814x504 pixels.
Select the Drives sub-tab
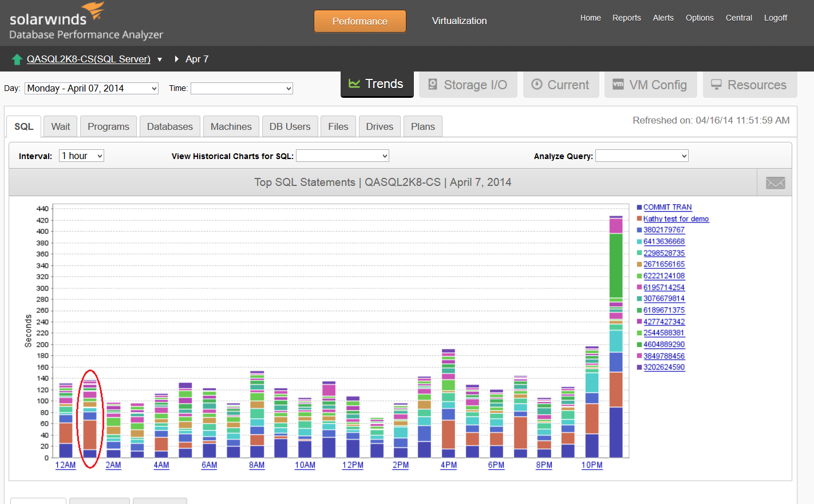[x=380, y=126]
